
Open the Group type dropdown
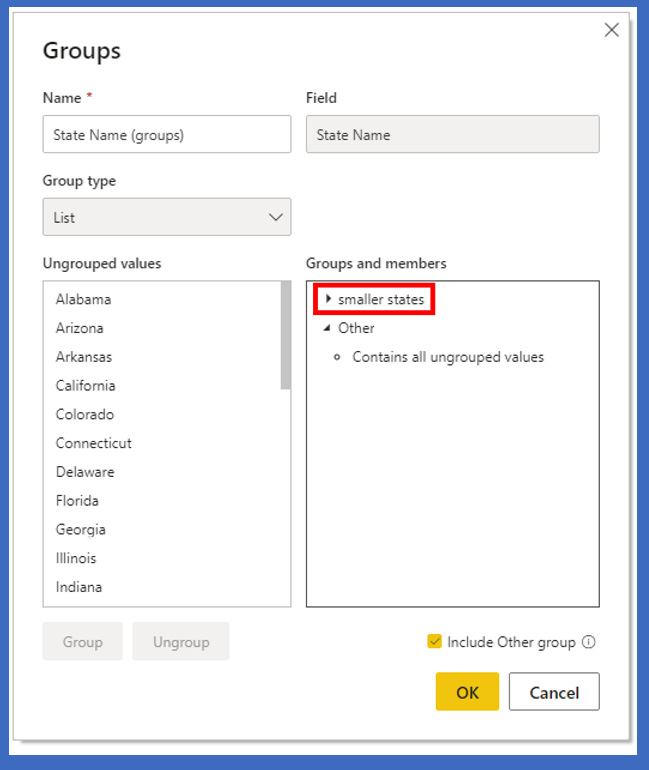[166, 217]
